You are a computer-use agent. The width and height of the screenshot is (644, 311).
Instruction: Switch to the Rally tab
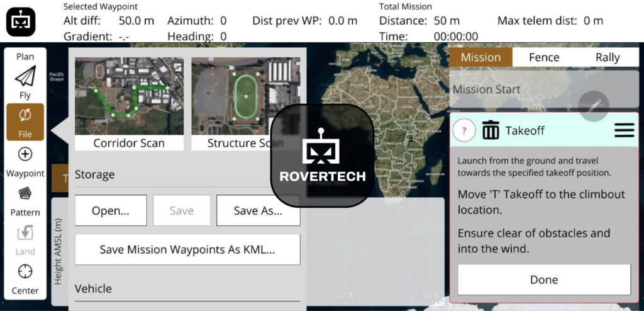coord(608,57)
